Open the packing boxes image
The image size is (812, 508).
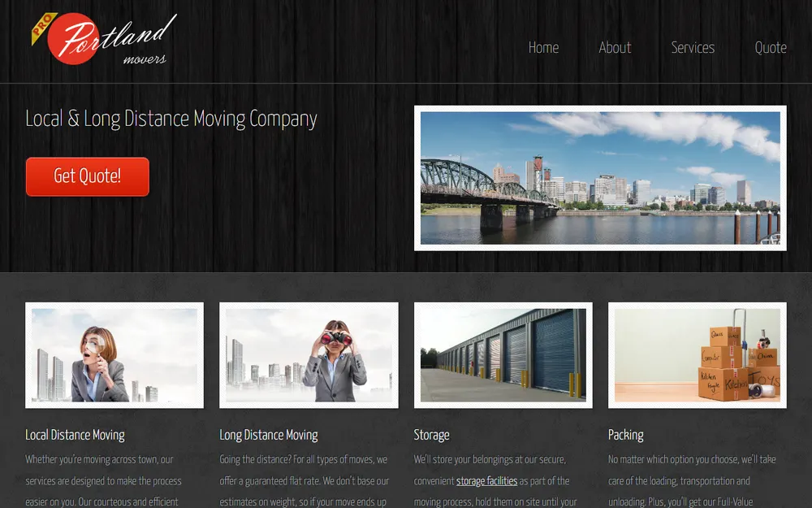tap(697, 355)
